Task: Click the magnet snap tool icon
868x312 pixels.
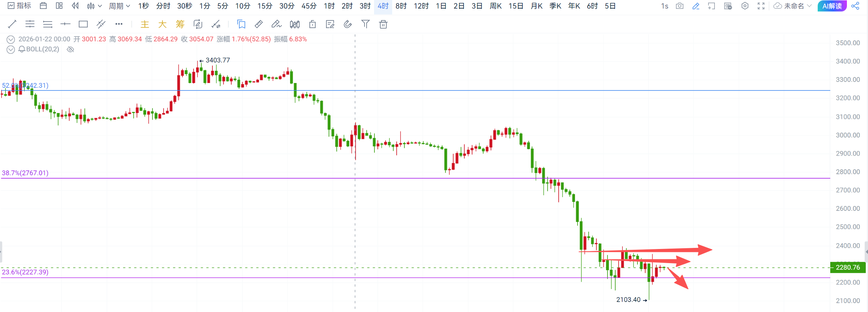Action: (348, 24)
